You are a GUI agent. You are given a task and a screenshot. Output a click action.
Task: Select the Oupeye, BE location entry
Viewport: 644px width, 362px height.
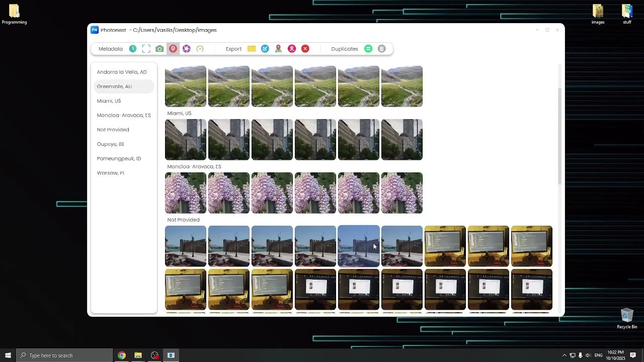[x=110, y=144]
